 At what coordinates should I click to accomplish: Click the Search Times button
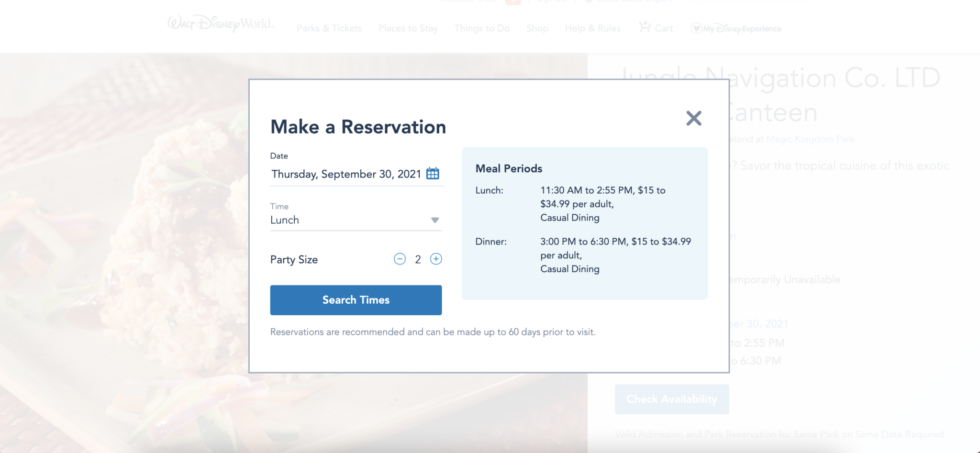click(356, 300)
